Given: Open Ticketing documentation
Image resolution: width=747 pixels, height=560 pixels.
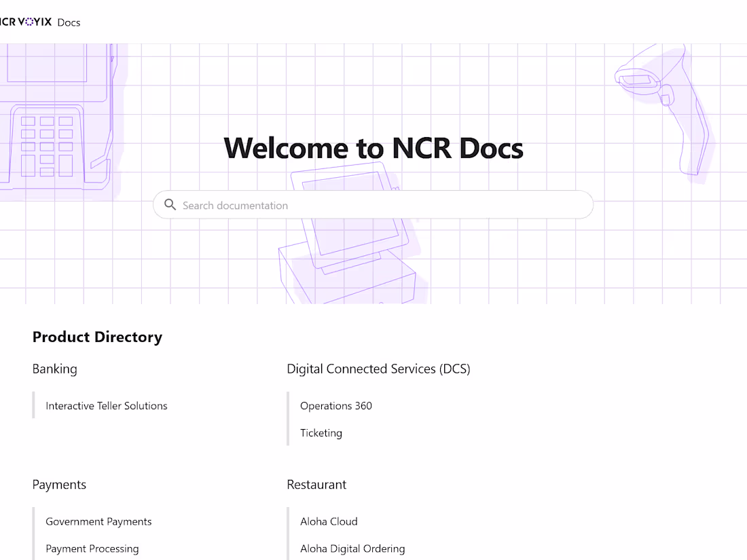Looking at the screenshot, I should [x=321, y=432].
